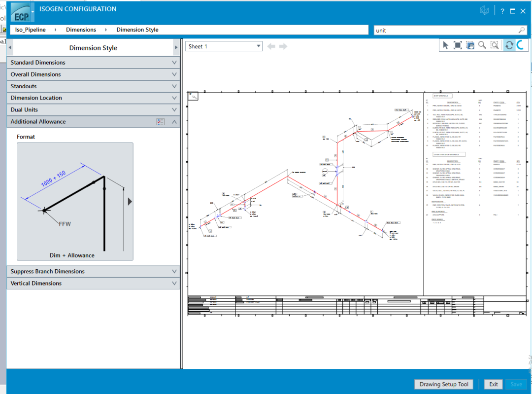
Task: Click Dimensions breadcrumb item
Action: (81, 30)
